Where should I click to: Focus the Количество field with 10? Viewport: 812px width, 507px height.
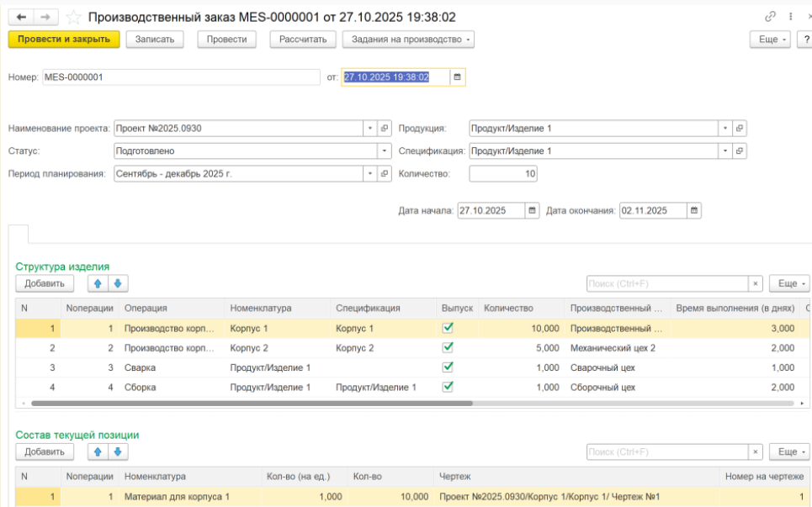point(503,174)
